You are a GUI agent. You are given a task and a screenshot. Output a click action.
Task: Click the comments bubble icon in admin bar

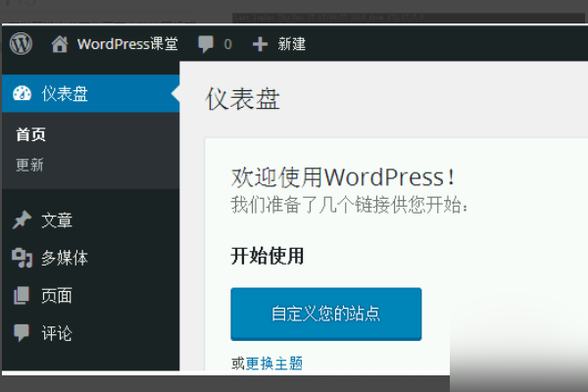206,44
